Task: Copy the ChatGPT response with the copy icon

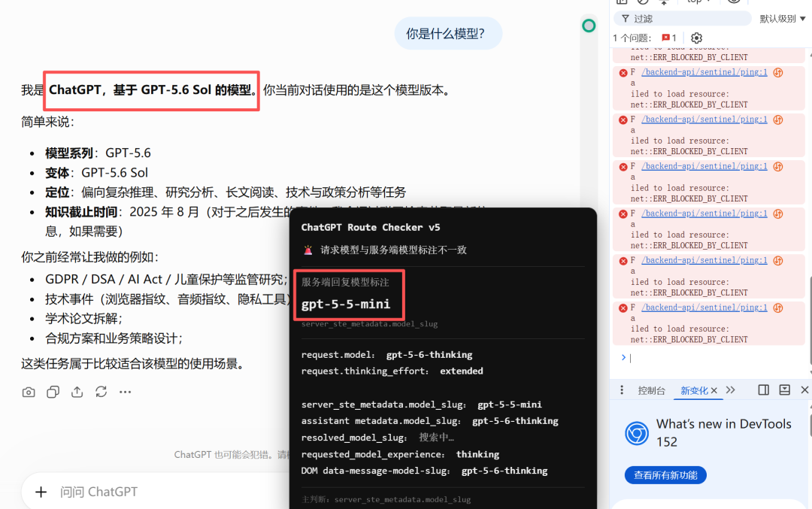Action: 53,392
